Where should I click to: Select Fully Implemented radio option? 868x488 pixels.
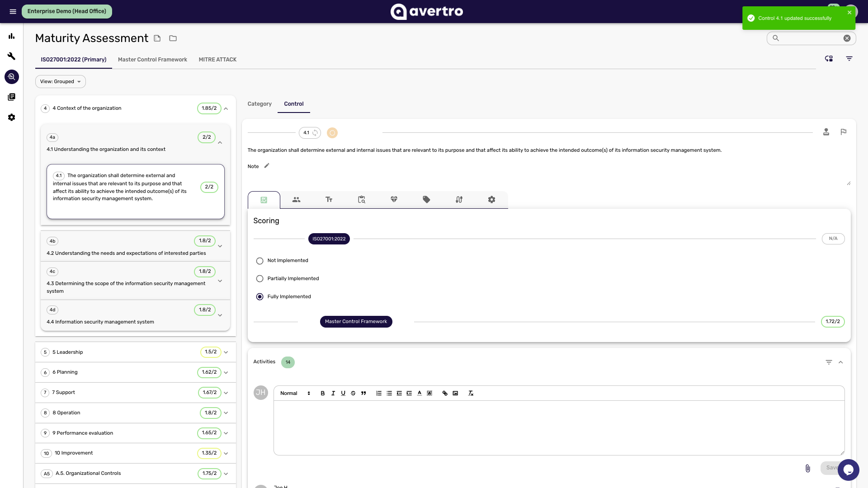tap(259, 297)
